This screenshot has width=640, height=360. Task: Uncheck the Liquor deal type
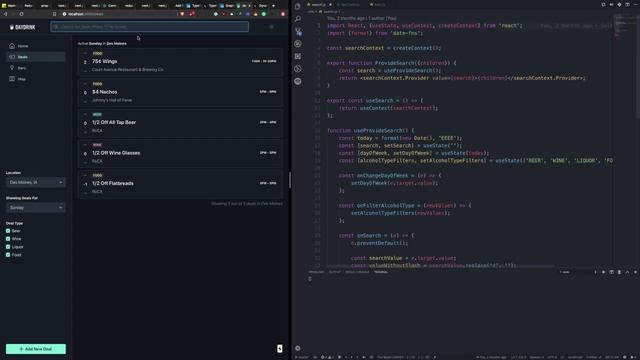(8, 247)
